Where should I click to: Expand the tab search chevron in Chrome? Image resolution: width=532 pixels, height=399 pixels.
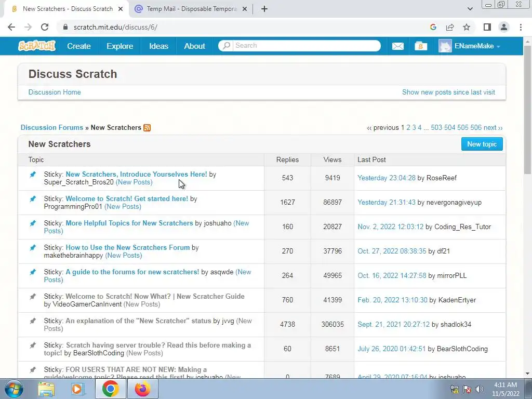point(470,9)
